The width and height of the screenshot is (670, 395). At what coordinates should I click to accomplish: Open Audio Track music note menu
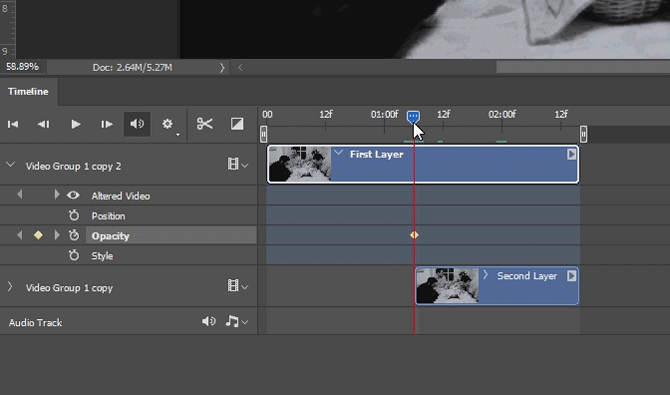coord(237,321)
